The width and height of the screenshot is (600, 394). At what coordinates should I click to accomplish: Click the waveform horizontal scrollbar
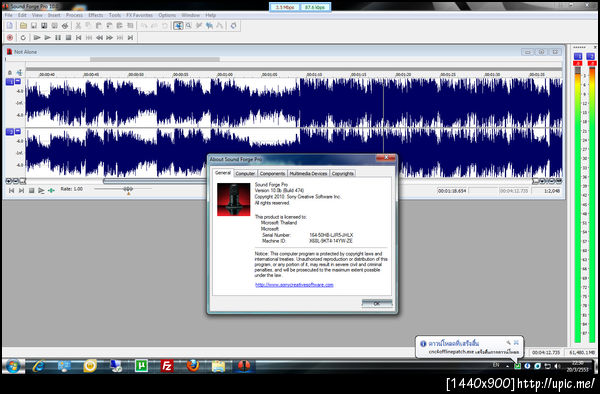tap(154, 181)
